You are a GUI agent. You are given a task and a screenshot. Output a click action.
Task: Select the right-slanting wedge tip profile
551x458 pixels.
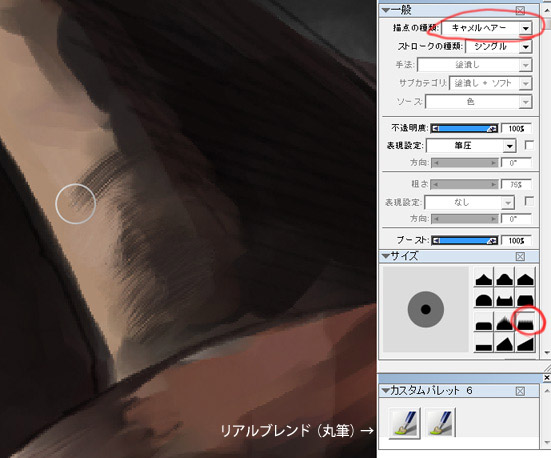click(x=526, y=343)
